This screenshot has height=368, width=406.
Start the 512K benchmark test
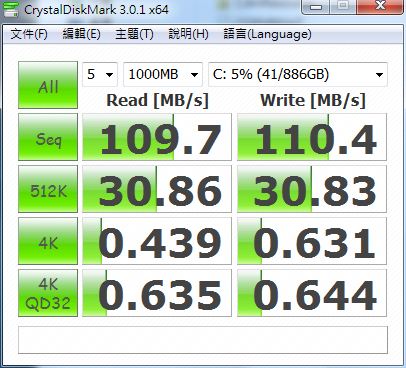(x=48, y=189)
